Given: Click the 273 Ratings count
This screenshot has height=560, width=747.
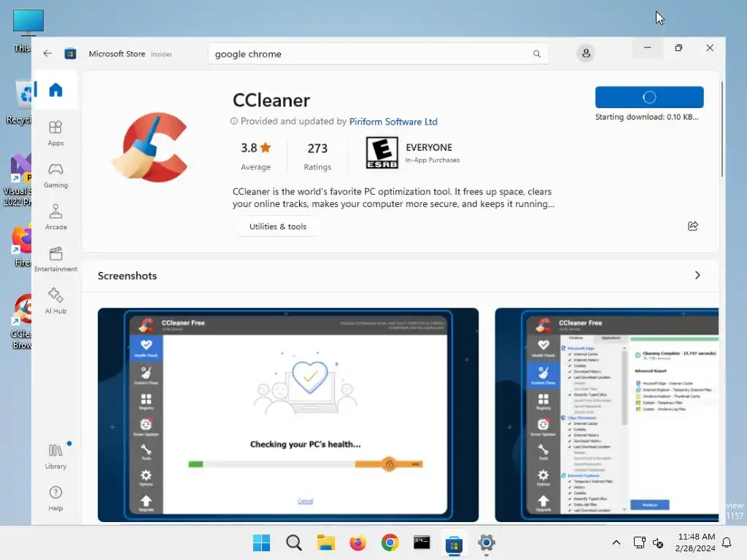Looking at the screenshot, I should pos(317,156).
